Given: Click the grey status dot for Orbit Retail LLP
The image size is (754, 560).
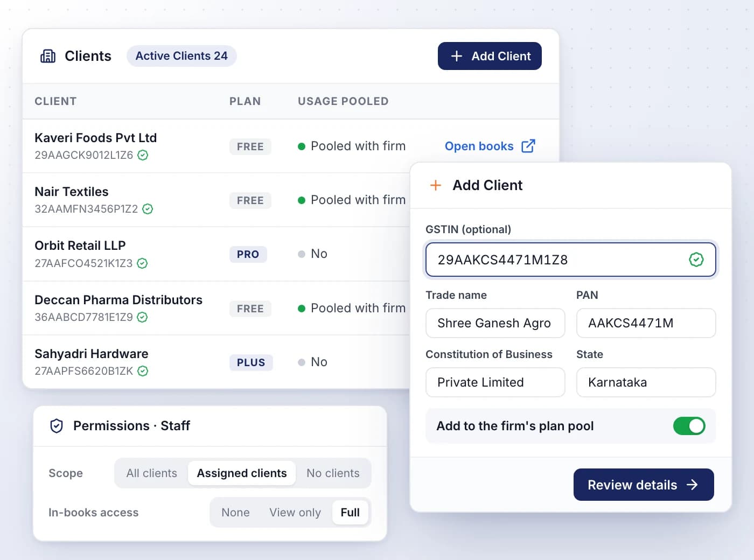Looking at the screenshot, I should click(302, 254).
